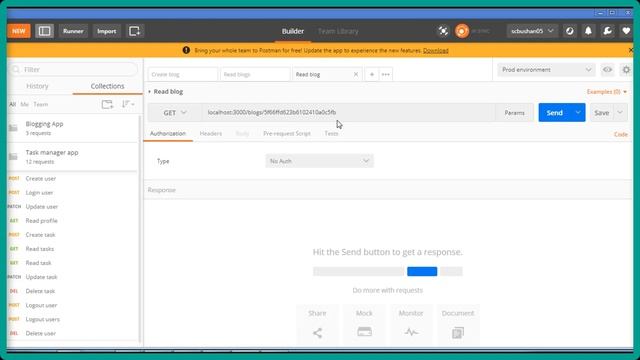Open the Logout users request
The image size is (640, 360).
click(x=42, y=319)
